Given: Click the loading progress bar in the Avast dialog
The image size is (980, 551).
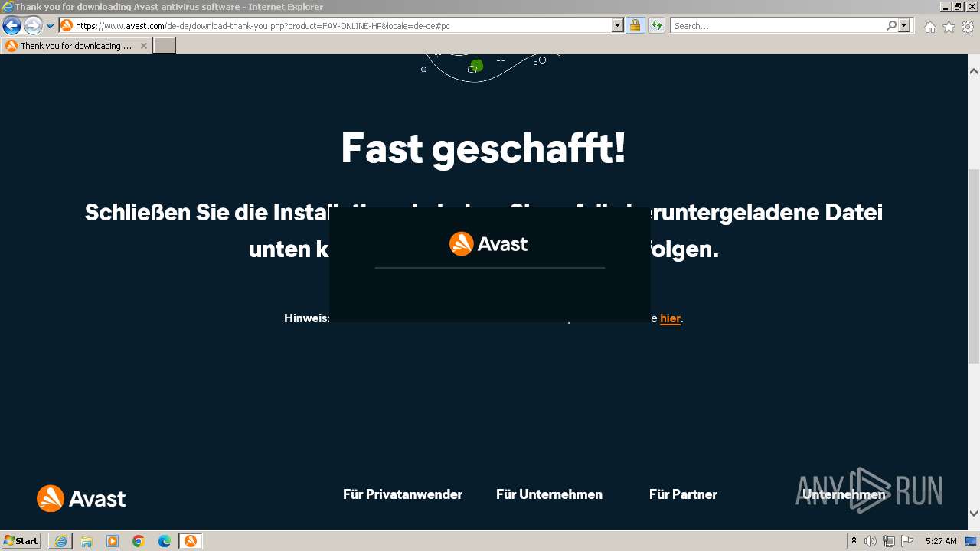Looking at the screenshot, I should pyautogui.click(x=490, y=268).
